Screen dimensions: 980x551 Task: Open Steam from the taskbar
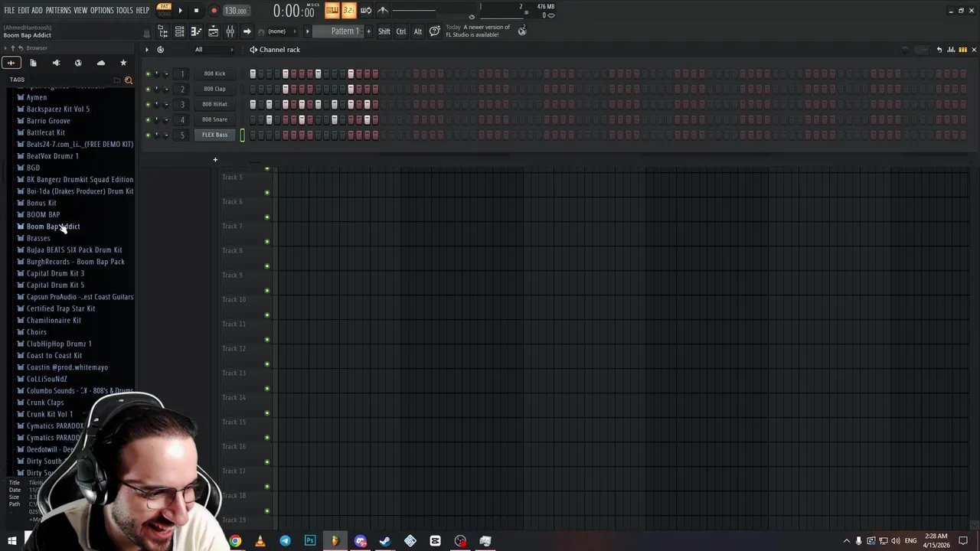pyautogui.click(x=385, y=541)
